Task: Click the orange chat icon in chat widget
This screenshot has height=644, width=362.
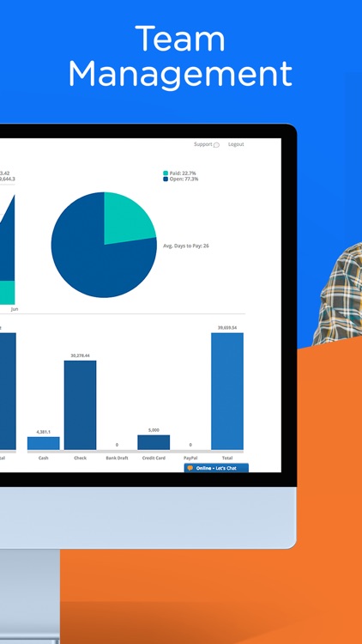Action: [x=190, y=468]
